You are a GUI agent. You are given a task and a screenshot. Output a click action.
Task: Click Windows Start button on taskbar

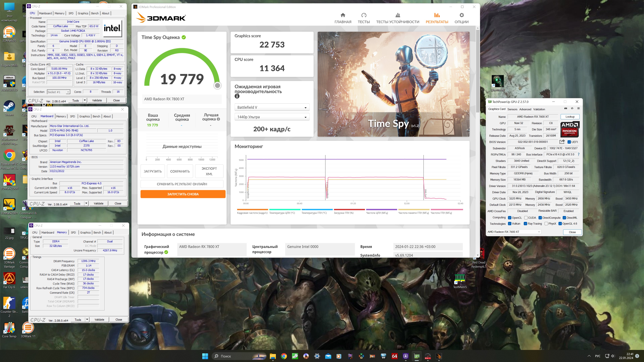[x=205, y=356]
